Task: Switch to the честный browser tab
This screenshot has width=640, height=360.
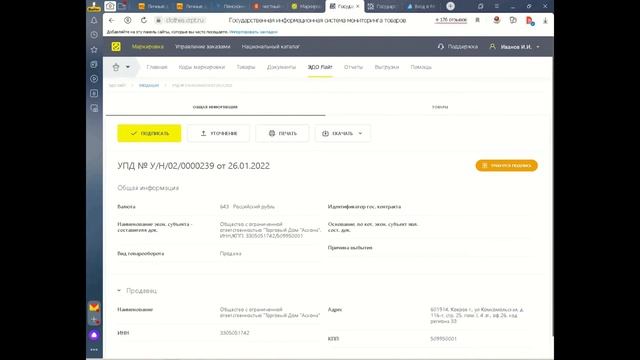Action: 268,6
